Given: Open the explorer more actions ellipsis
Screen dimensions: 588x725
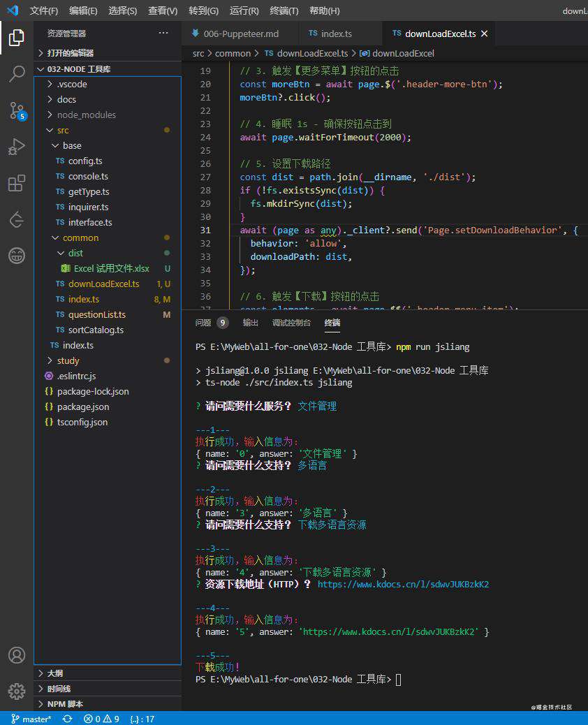Looking at the screenshot, I should pyautogui.click(x=163, y=33).
